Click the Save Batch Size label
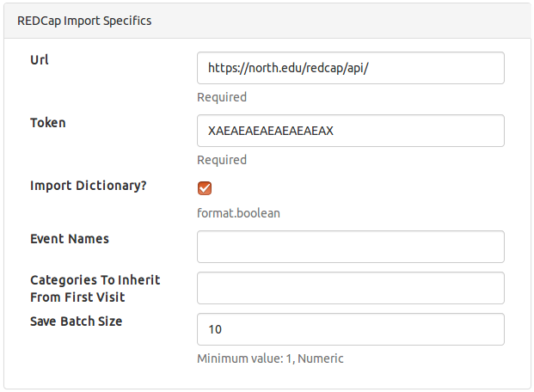Viewport: 534px width, 392px height. (x=76, y=321)
